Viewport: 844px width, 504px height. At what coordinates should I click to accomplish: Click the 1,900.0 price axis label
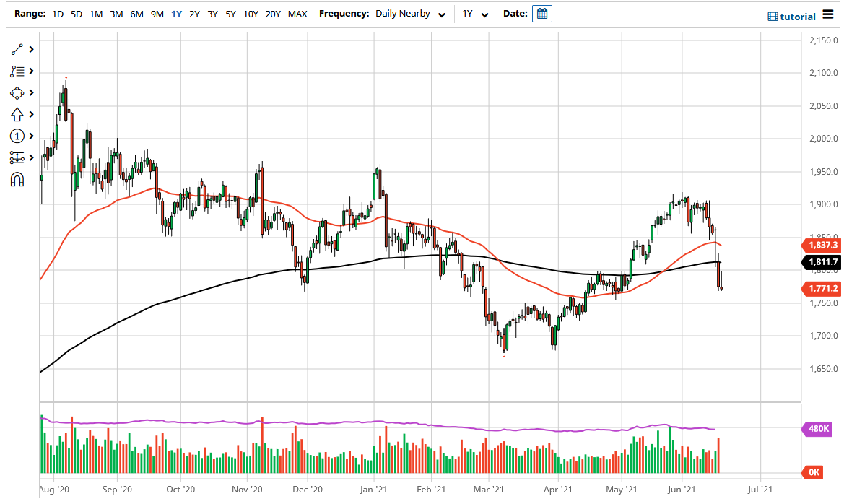824,204
